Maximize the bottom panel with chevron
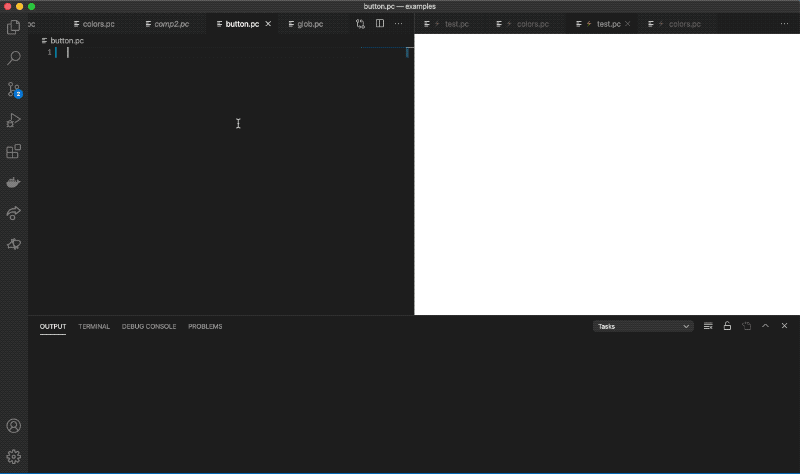The height and width of the screenshot is (474, 800). (765, 326)
